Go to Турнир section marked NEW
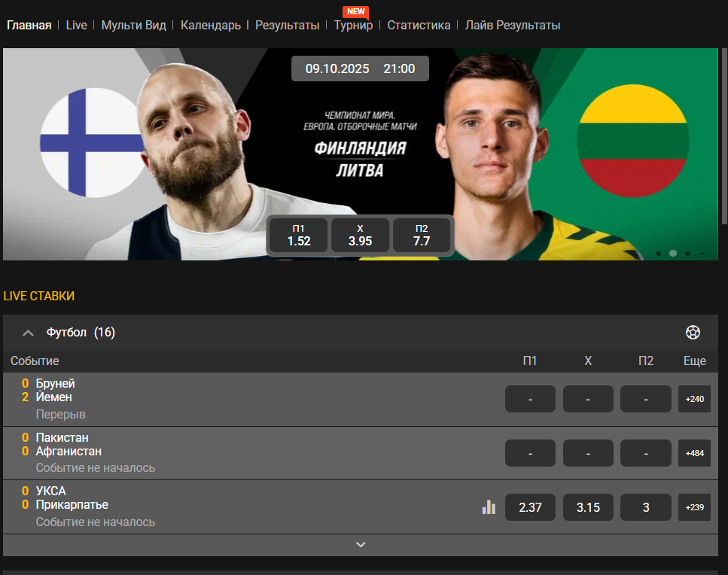The image size is (728, 575). 353,25
